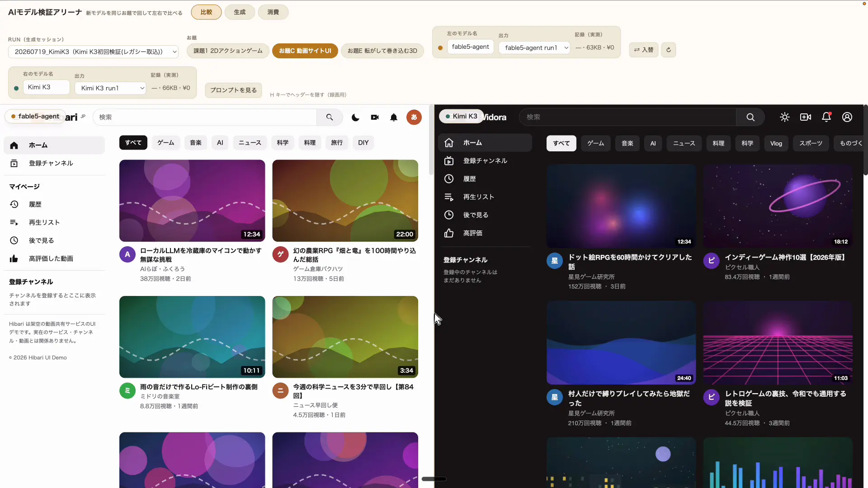Open ringed planet thumbnail 18:12
This screenshot has width=868, height=488.
click(x=778, y=206)
